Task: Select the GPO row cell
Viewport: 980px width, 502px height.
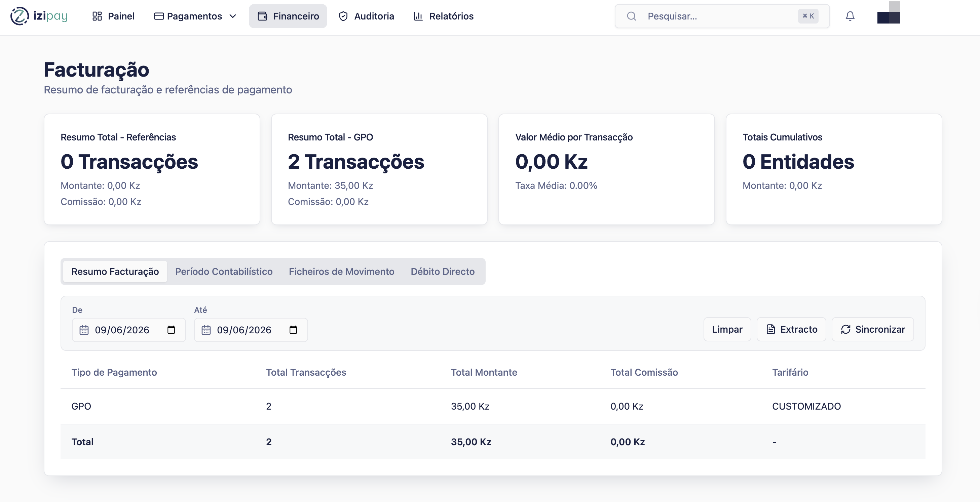Action: pyautogui.click(x=81, y=406)
